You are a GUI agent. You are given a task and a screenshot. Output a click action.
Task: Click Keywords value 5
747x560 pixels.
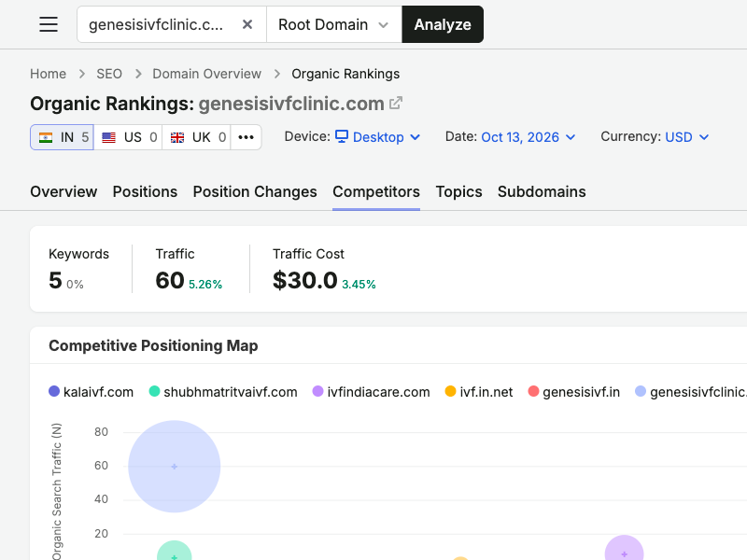click(55, 280)
